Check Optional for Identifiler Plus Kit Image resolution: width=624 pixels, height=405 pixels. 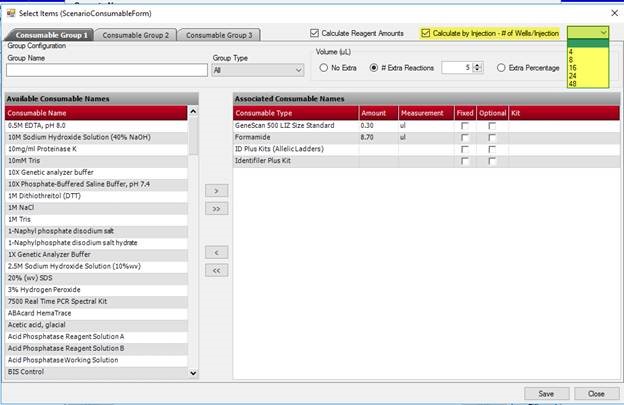tap(492, 161)
